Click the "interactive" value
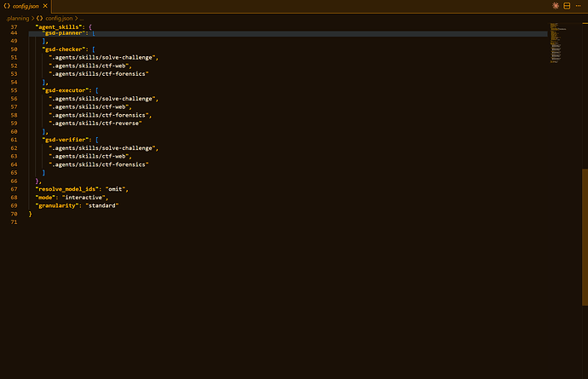This screenshot has width=588, height=379. [84, 198]
